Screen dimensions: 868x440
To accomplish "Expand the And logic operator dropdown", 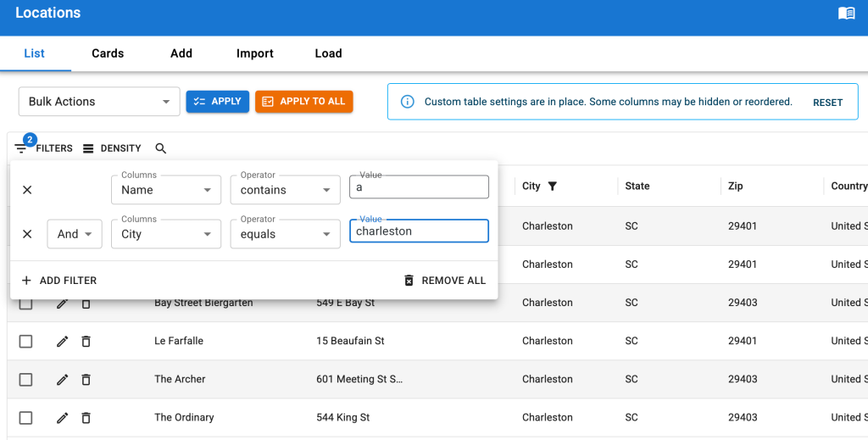I will point(75,234).
